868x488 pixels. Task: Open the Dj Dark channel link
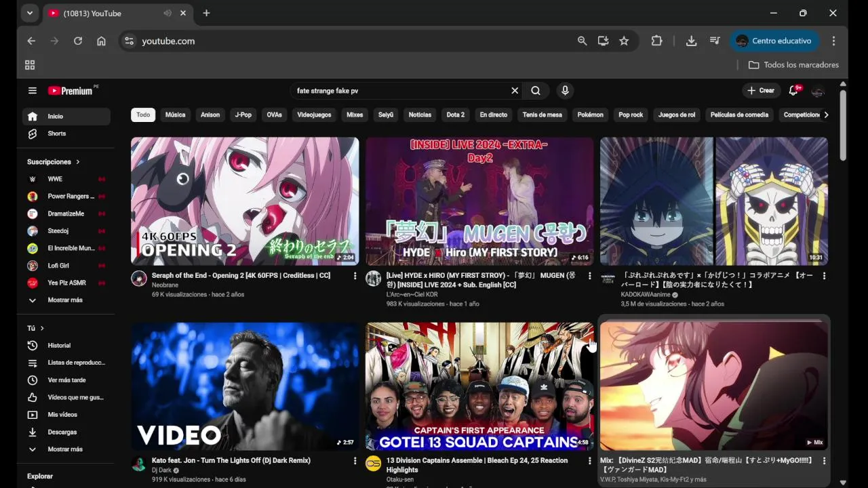tap(161, 470)
